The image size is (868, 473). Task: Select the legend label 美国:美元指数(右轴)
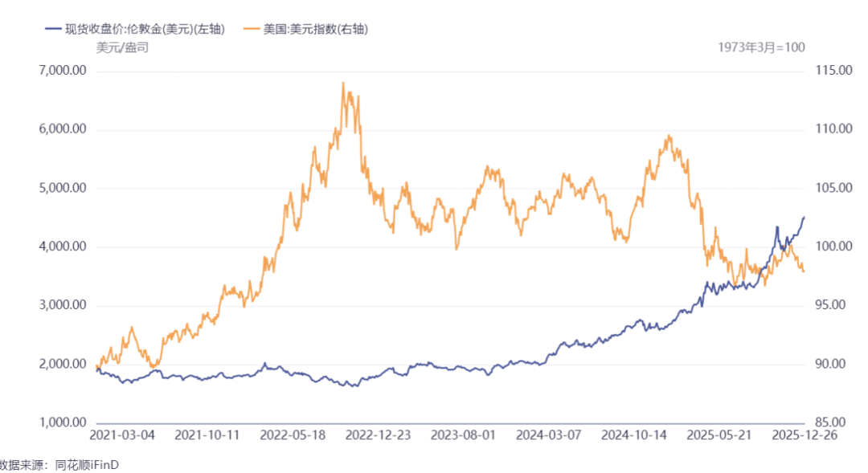(316, 30)
